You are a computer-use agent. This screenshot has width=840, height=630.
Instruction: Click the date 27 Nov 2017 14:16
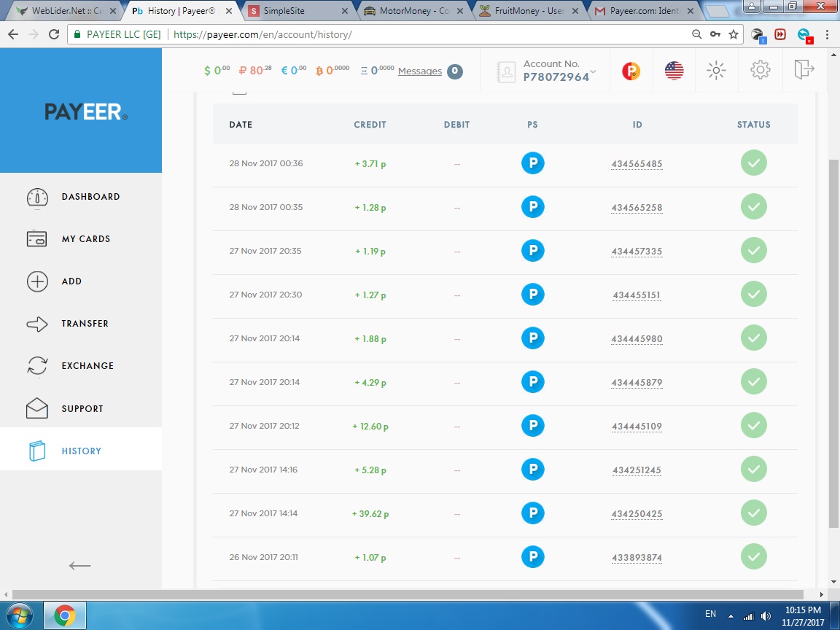pos(263,470)
